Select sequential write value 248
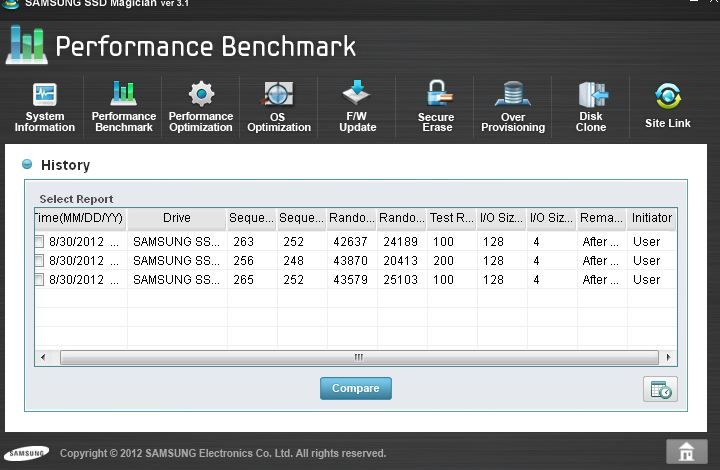This screenshot has width=720, height=470. click(293, 261)
